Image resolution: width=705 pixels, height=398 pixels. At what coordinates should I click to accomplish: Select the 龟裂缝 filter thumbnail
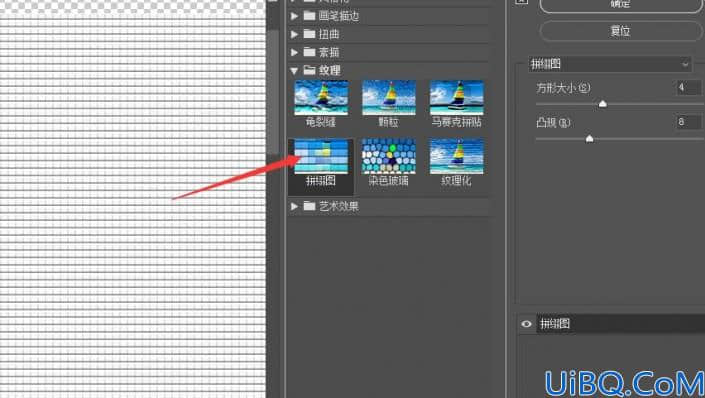321,98
